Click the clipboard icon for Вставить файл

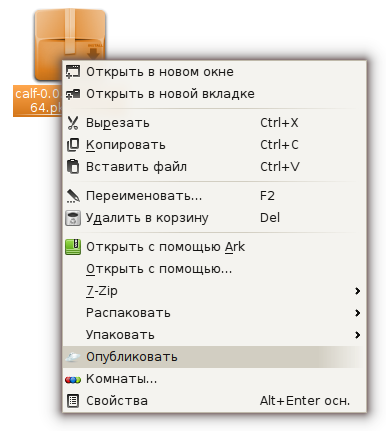73,167
